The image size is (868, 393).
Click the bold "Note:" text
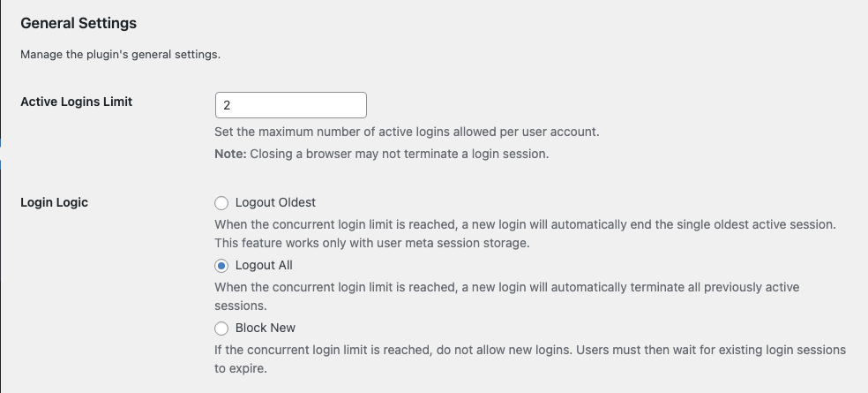(x=230, y=154)
